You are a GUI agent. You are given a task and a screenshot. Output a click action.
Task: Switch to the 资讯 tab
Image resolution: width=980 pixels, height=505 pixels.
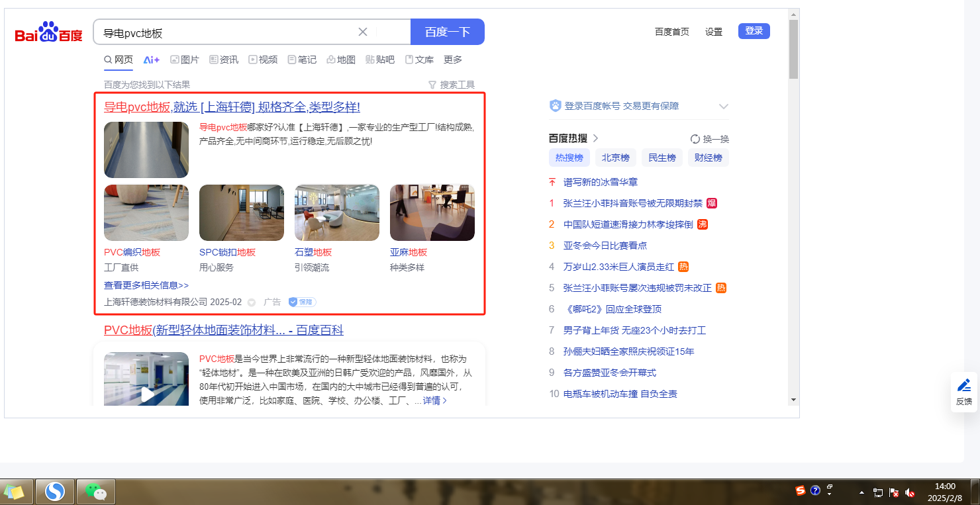(224, 60)
